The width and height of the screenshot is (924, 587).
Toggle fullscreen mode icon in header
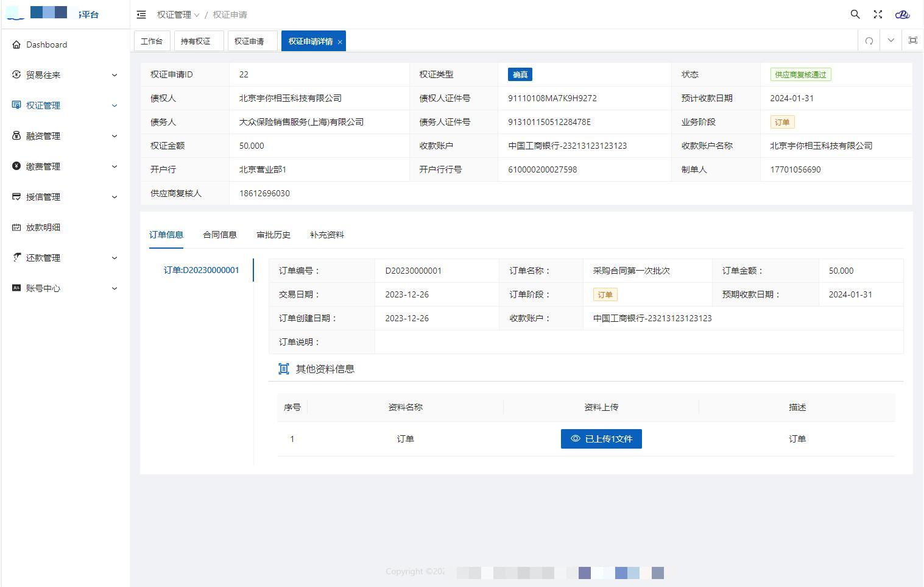click(x=878, y=15)
